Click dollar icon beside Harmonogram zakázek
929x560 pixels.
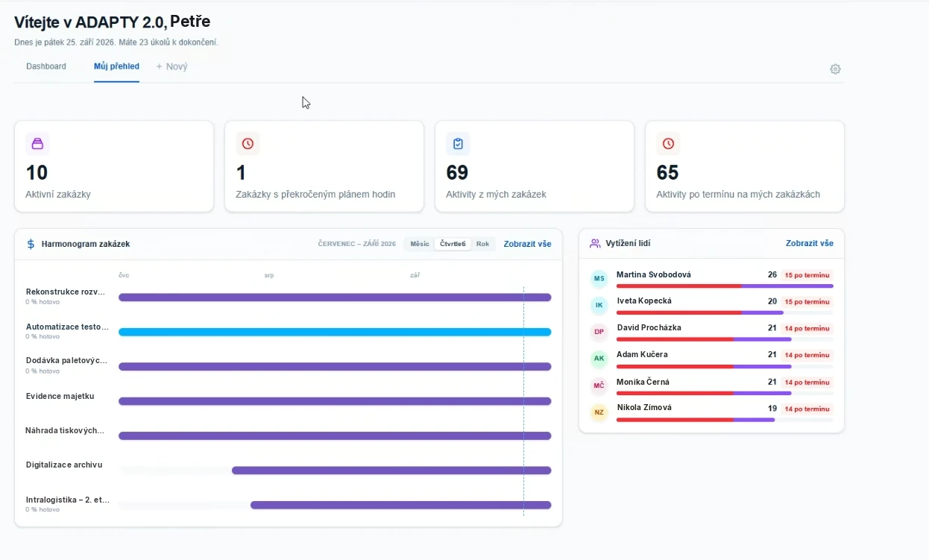tap(31, 244)
